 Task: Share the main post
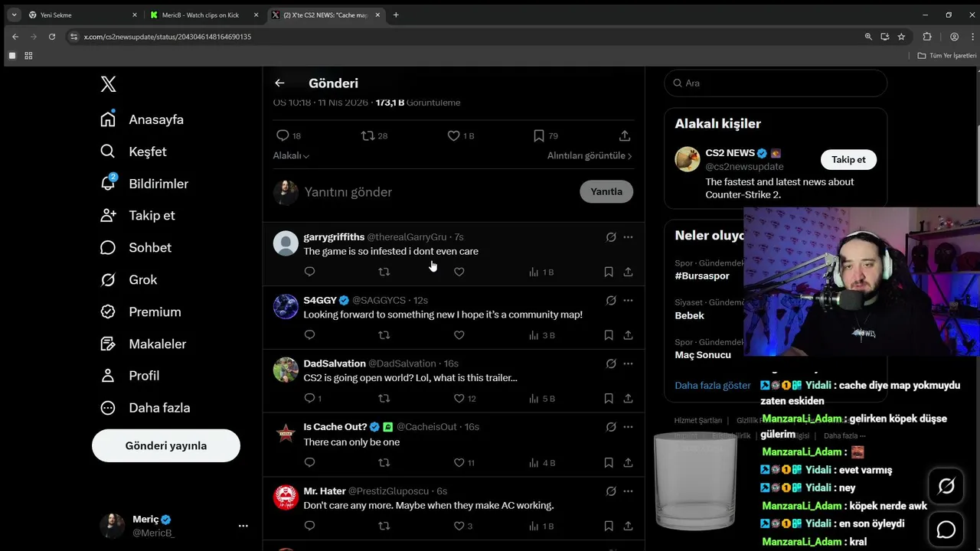point(625,135)
